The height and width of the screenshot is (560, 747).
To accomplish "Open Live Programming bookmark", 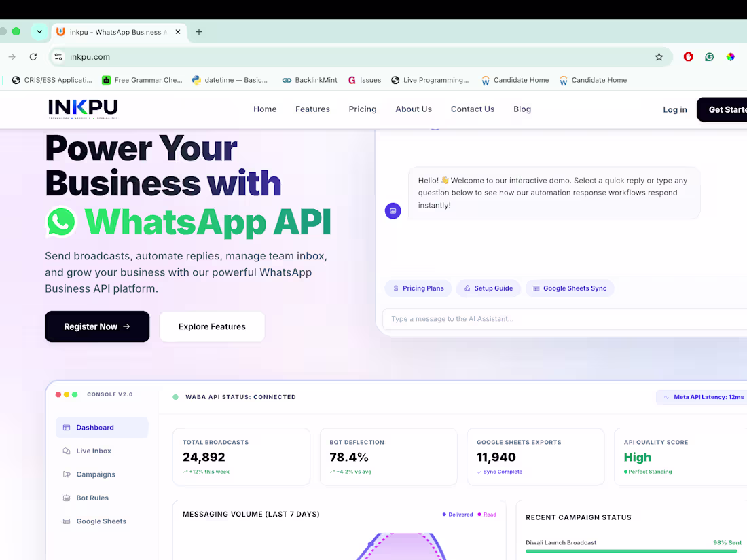I will click(x=430, y=80).
